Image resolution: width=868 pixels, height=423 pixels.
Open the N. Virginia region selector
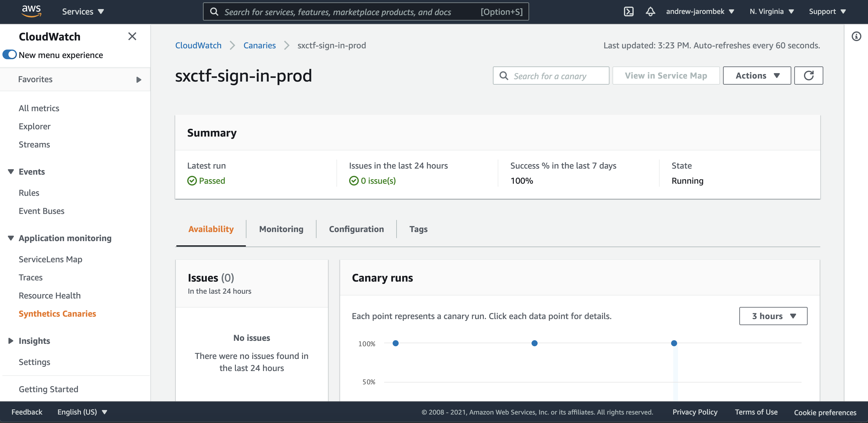pos(772,11)
